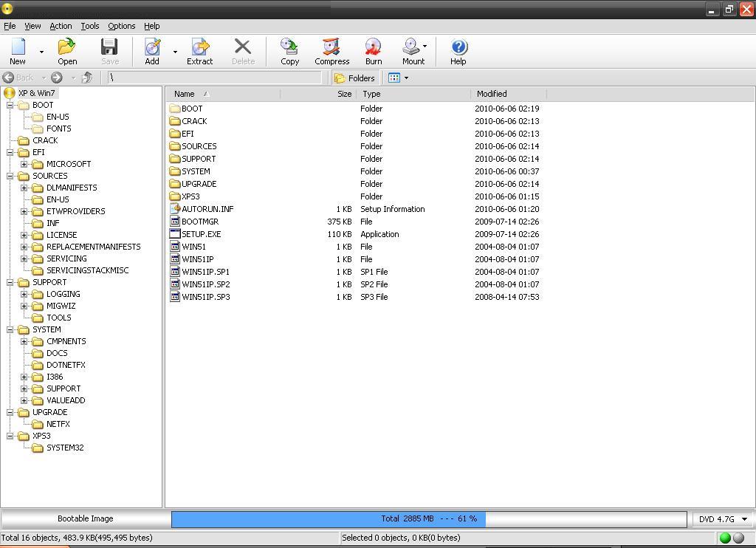Open the Tools menu
756x548 pixels.
89,26
